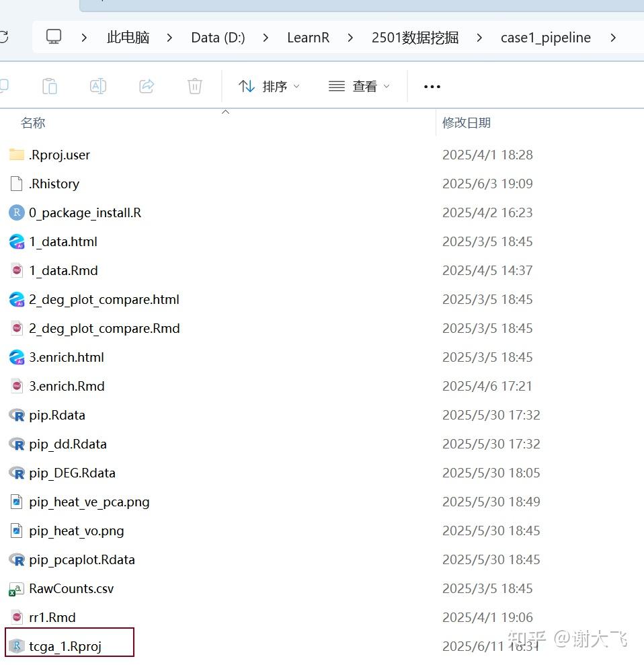The height and width of the screenshot is (665, 644).
Task: Click the Rename icon in the toolbar
Action: pos(97,86)
